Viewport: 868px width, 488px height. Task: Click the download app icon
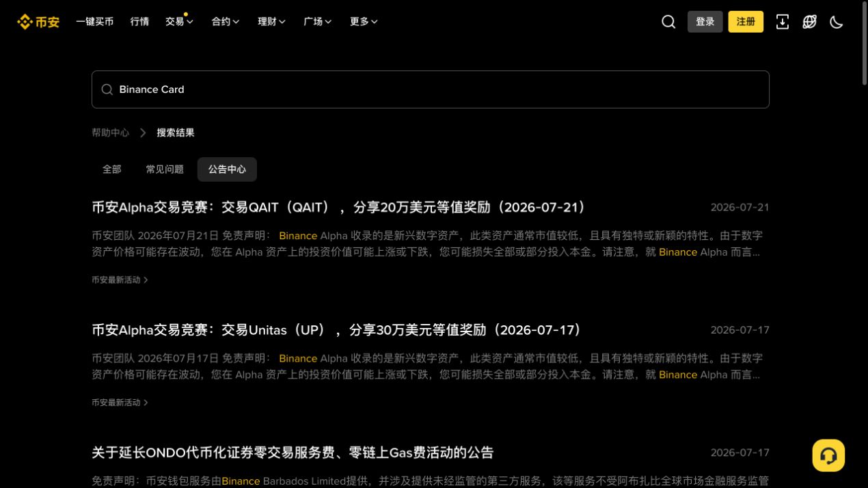tap(783, 22)
